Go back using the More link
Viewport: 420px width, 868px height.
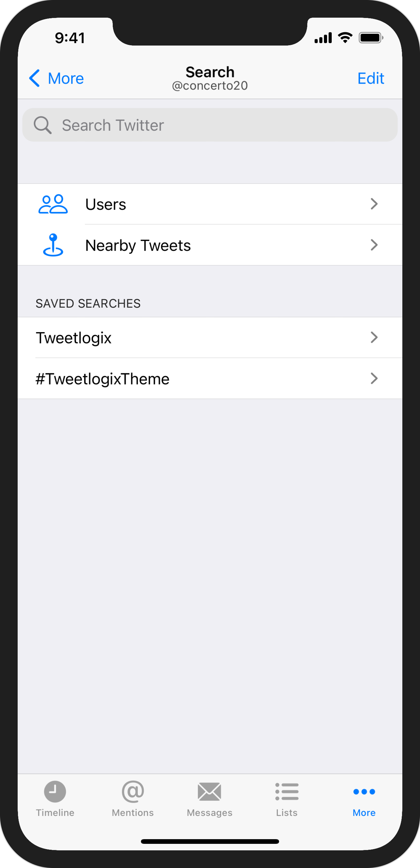pyautogui.click(x=66, y=78)
